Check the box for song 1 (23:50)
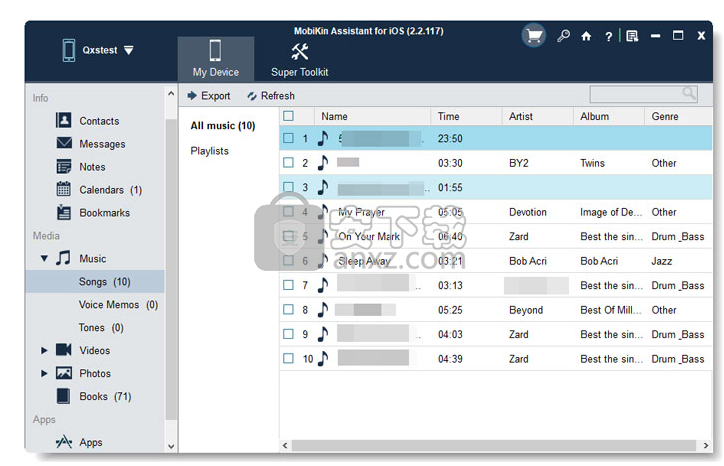This screenshot has width=724, height=466. 289,138
